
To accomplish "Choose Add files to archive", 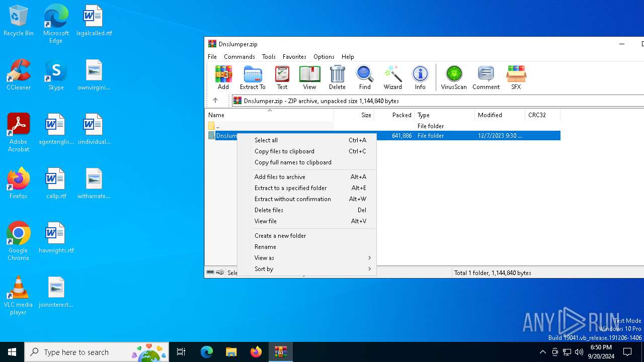I will click(x=307, y=177).
